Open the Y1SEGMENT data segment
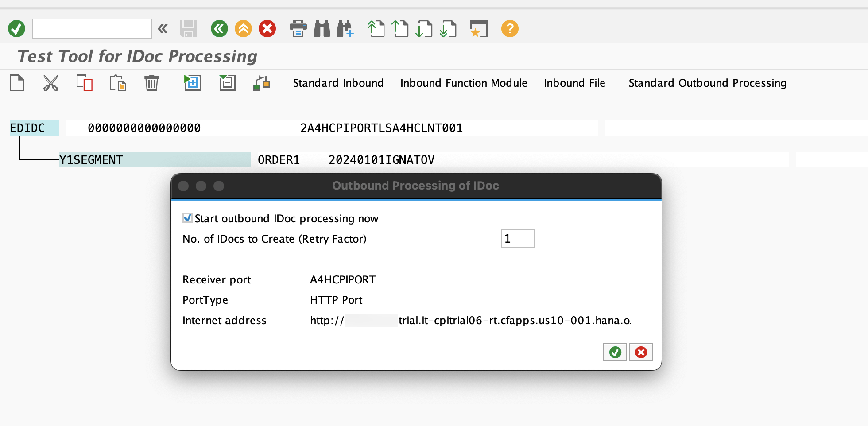Viewport: 868px width, 426px height. 91,160
